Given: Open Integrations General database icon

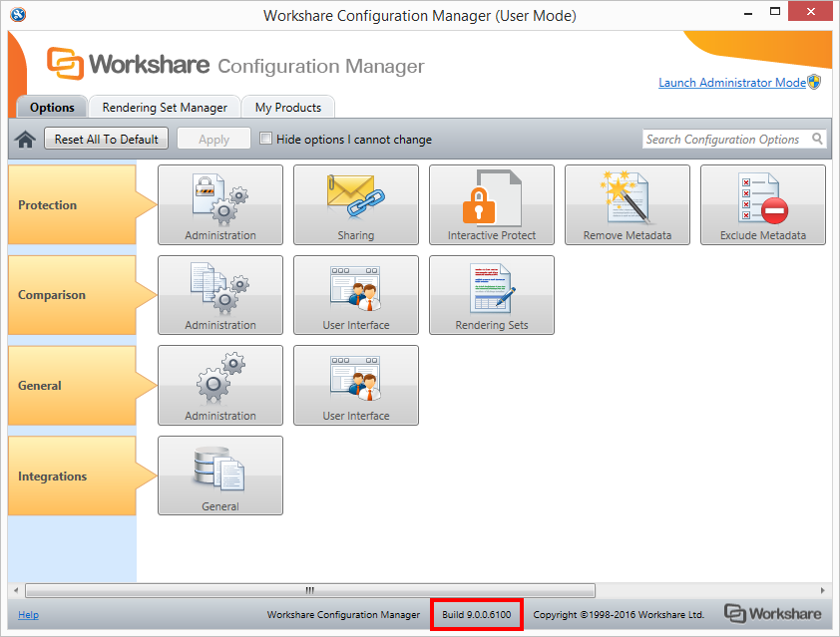Looking at the screenshot, I should 220,476.
